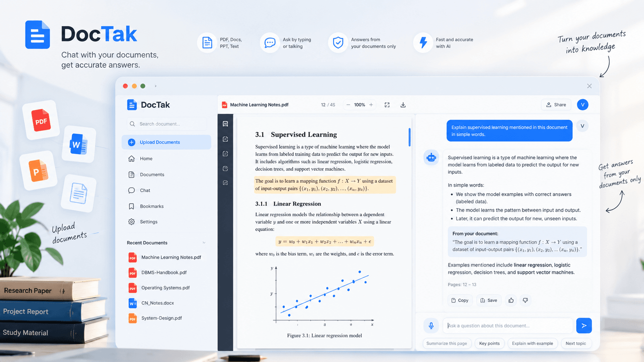The height and width of the screenshot is (362, 644).
Task: Send the question with the blue arrow button
Action: pyautogui.click(x=584, y=325)
